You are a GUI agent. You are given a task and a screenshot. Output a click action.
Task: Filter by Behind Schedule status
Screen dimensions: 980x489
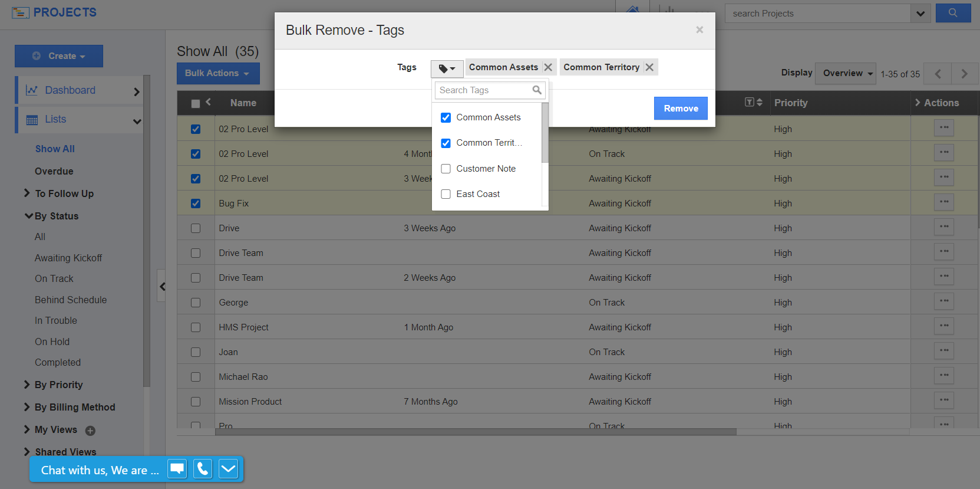71,300
